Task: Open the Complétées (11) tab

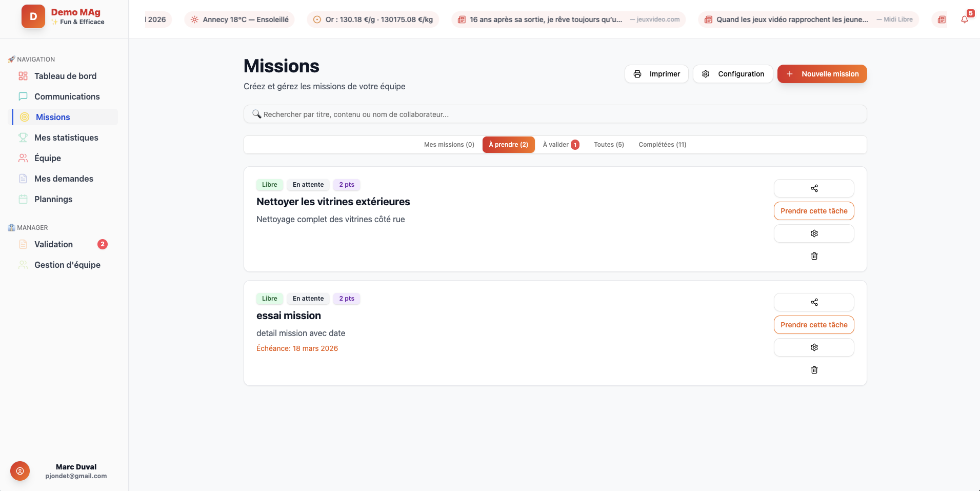Action: coord(662,144)
